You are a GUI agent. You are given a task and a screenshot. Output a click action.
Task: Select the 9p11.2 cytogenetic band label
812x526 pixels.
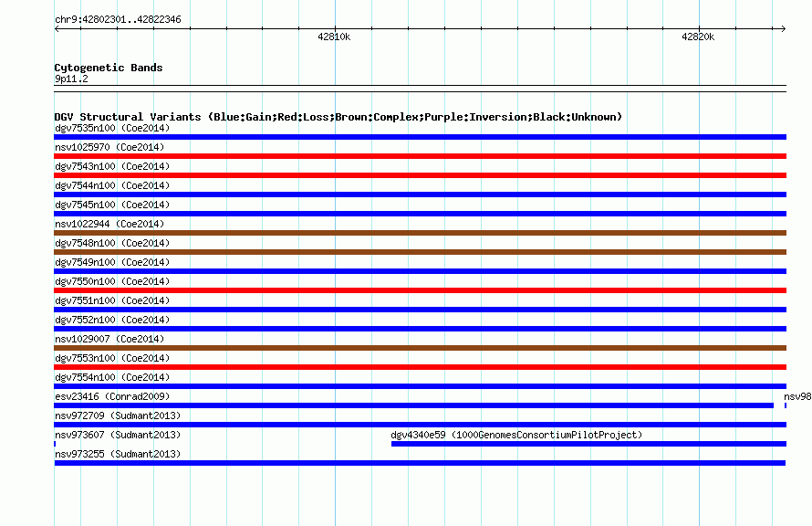point(71,79)
